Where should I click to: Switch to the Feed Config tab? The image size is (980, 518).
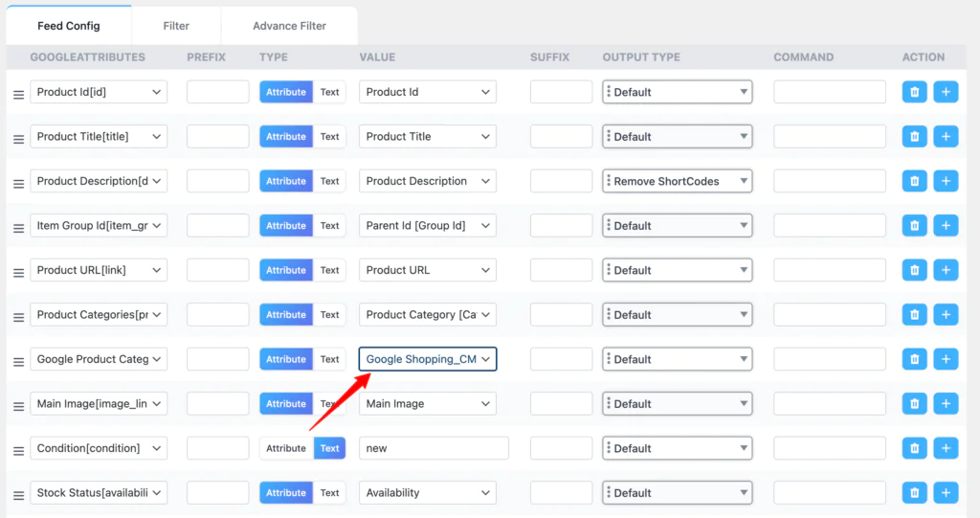[x=69, y=26]
